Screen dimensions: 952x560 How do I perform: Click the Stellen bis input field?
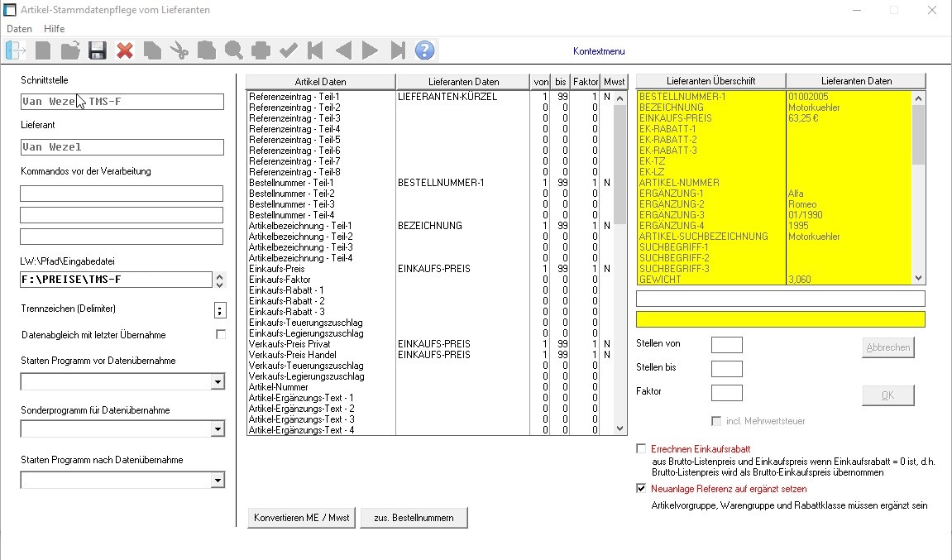pos(727,369)
